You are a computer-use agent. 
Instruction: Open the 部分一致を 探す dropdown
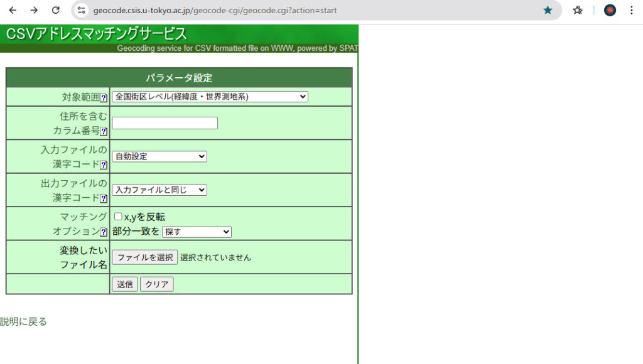click(197, 232)
